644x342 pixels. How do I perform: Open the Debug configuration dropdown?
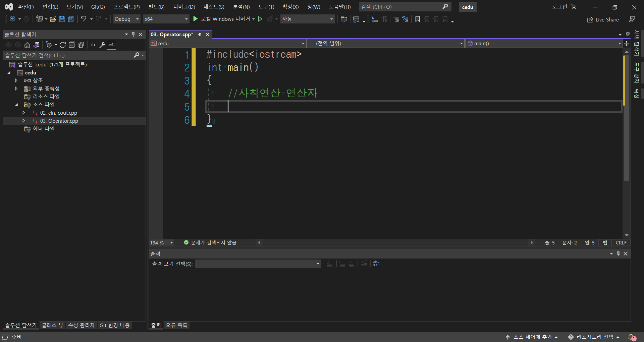tap(127, 19)
